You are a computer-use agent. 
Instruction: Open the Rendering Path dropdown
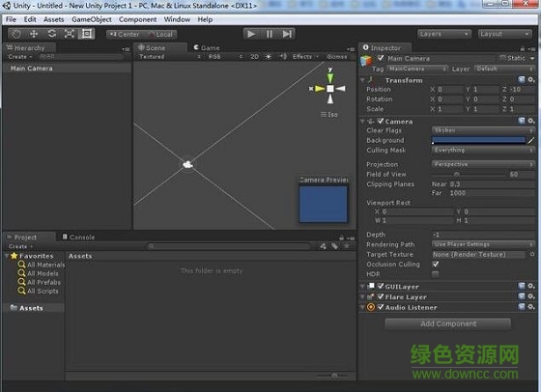[x=483, y=244]
